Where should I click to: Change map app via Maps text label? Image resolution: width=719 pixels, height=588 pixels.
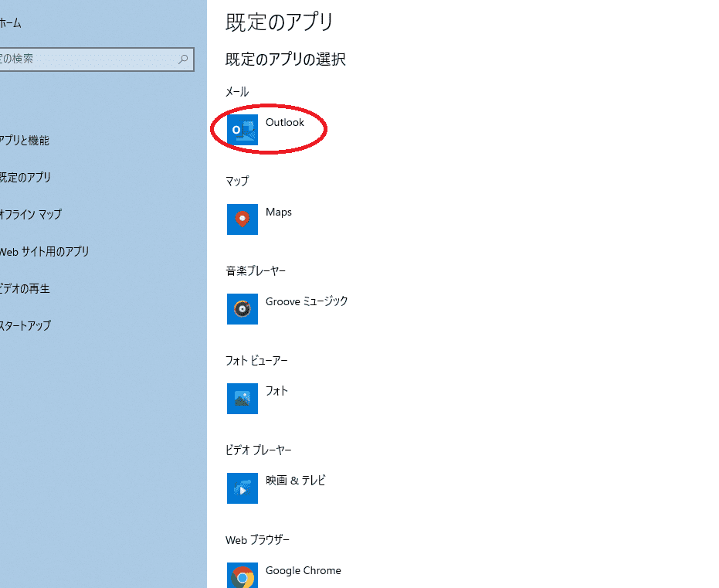tap(279, 212)
